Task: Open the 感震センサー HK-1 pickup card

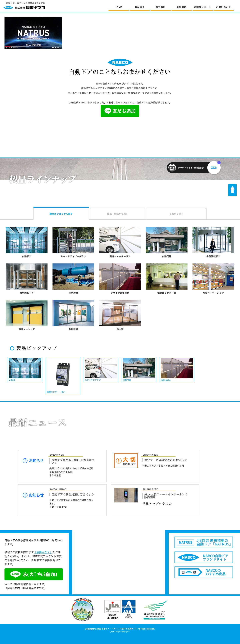Action: tap(63, 376)
